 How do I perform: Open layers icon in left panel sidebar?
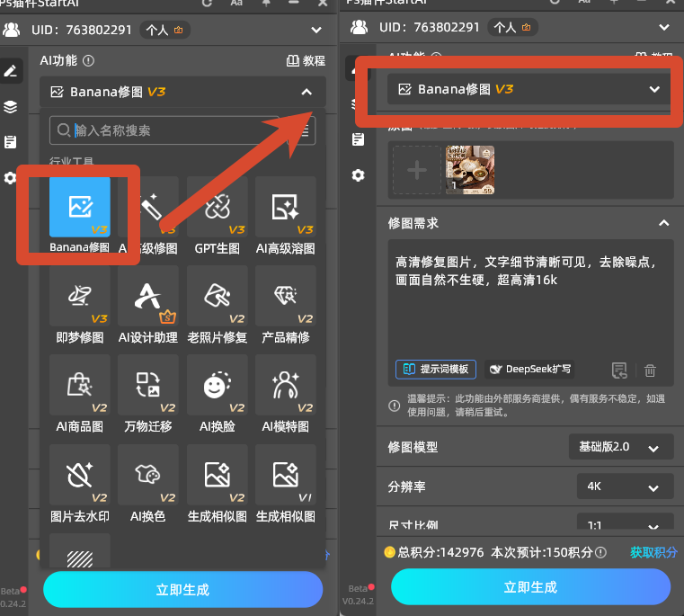11,106
